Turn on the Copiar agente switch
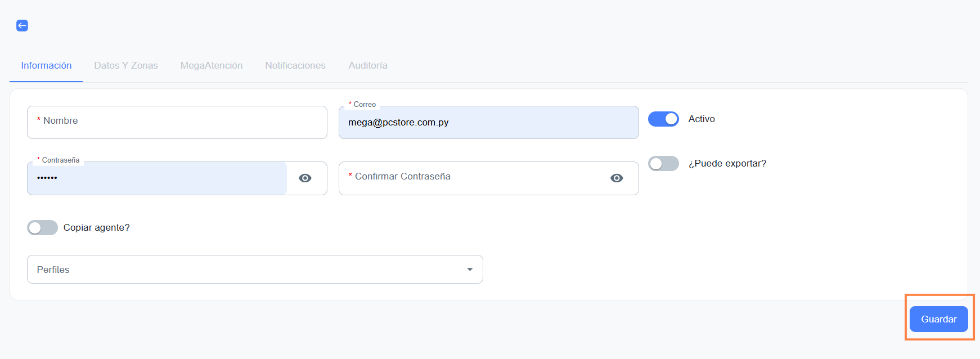The width and height of the screenshot is (980, 359). pyautogui.click(x=42, y=228)
